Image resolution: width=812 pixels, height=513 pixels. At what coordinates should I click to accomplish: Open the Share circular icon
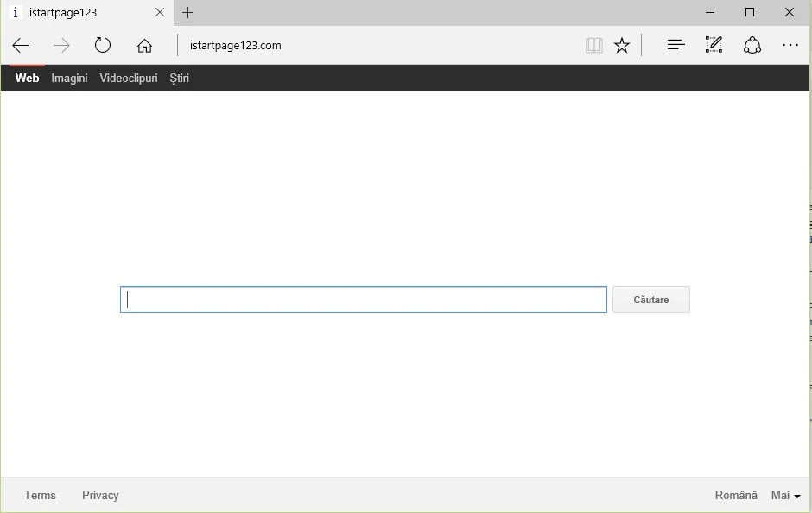click(x=752, y=45)
